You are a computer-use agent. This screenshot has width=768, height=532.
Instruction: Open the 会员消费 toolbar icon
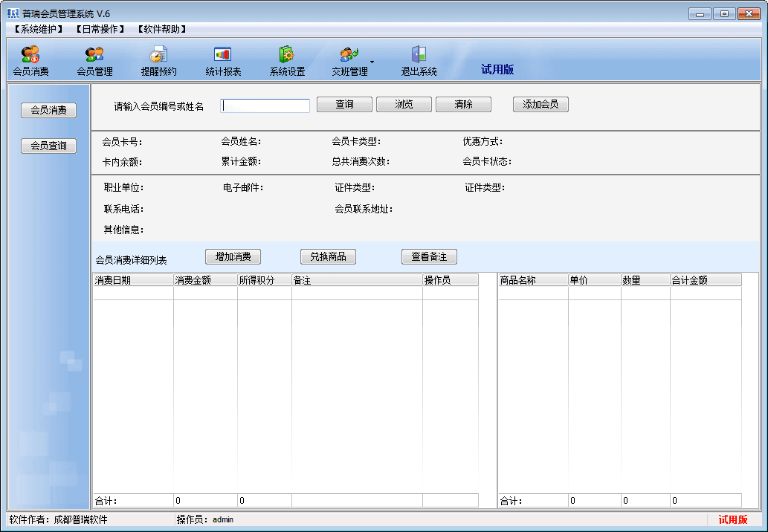click(x=30, y=55)
